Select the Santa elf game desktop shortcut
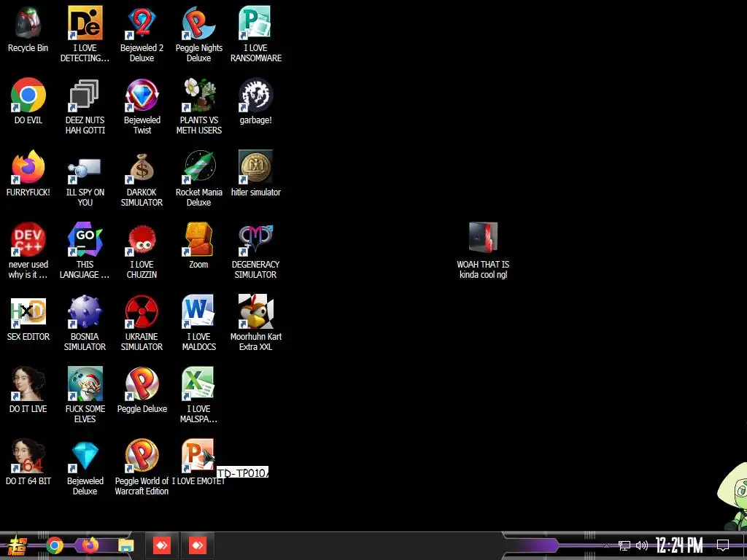The height and width of the screenshot is (560, 747). point(85,384)
